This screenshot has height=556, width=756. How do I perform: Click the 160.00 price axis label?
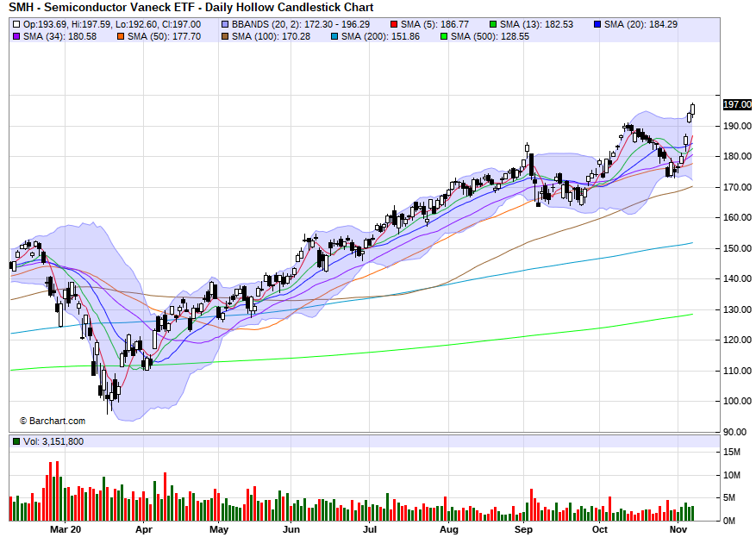737,217
